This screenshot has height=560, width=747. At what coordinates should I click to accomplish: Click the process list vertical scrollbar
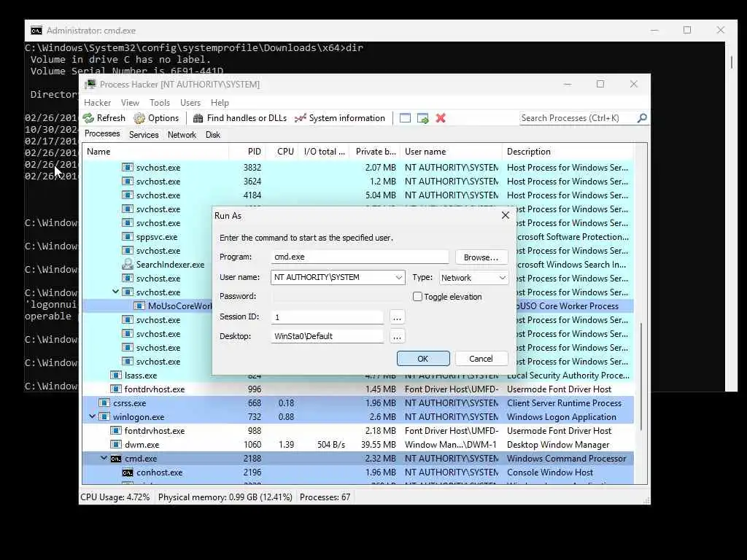tap(642, 376)
